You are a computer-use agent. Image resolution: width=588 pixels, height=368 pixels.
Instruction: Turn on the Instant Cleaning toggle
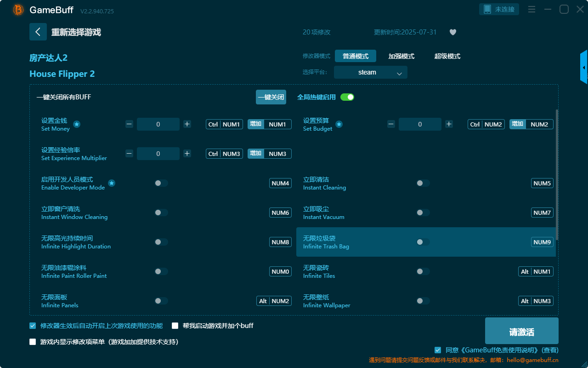click(423, 183)
